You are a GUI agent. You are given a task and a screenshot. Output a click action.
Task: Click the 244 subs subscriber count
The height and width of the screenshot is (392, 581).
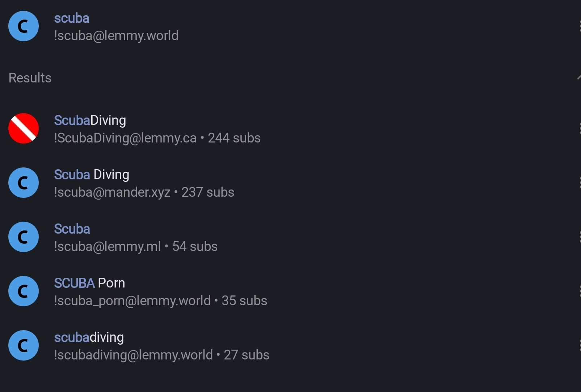coord(234,138)
